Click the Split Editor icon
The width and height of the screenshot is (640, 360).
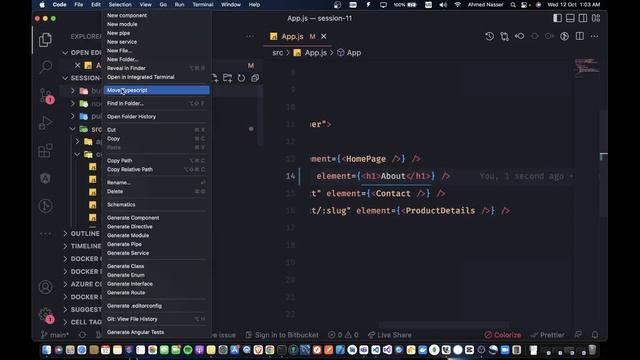click(580, 36)
